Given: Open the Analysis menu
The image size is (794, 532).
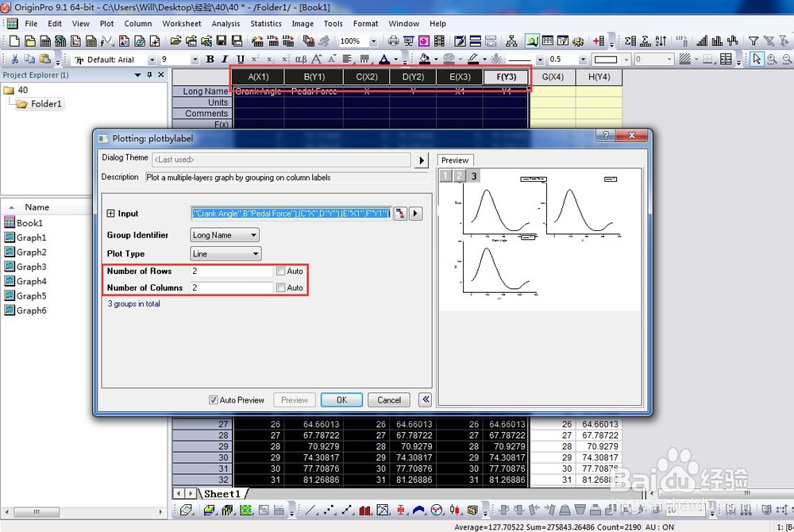Looking at the screenshot, I should click(225, 23).
